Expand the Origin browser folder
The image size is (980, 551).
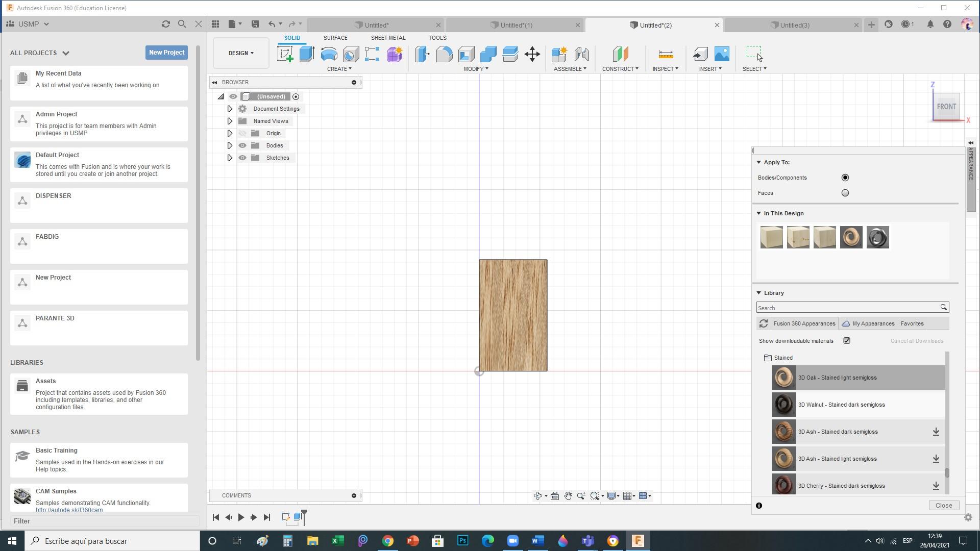click(x=230, y=133)
